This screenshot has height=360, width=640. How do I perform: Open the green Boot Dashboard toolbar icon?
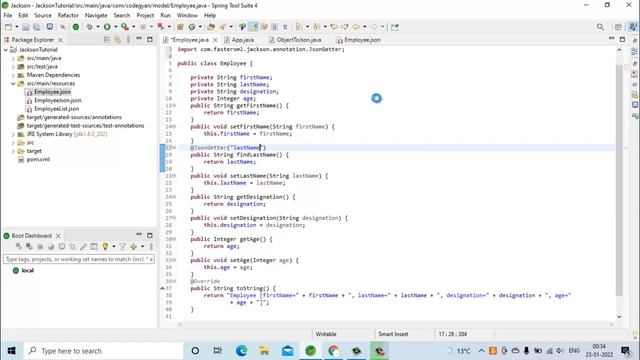(x=76, y=27)
